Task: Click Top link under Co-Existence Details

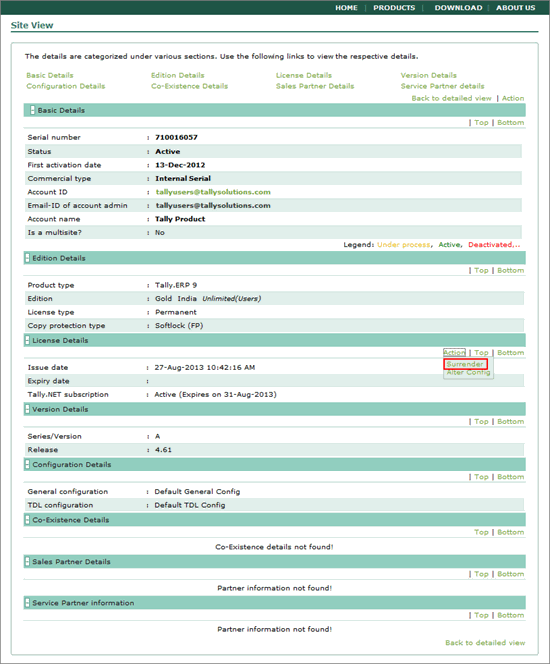Action: tap(481, 532)
